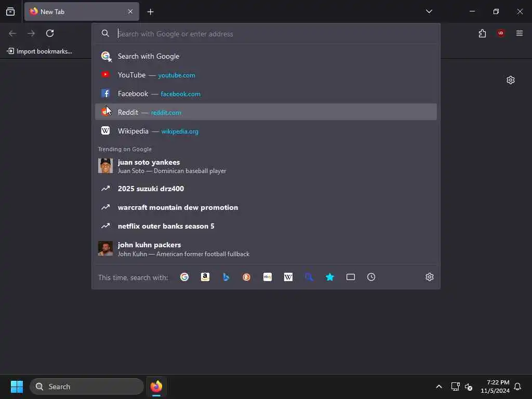Viewport: 532px width, 399px height.
Task: Open search settings gear in dropdown
Action: 430,277
